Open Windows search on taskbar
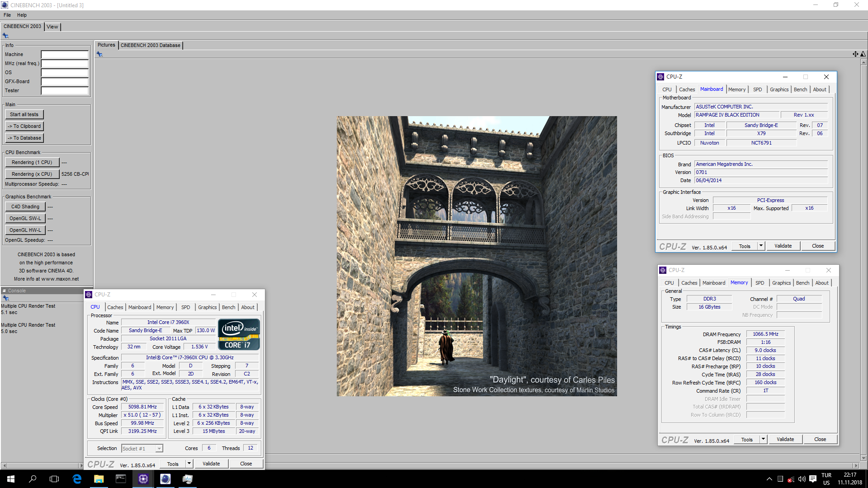Image resolution: width=868 pixels, height=488 pixels. (33, 479)
